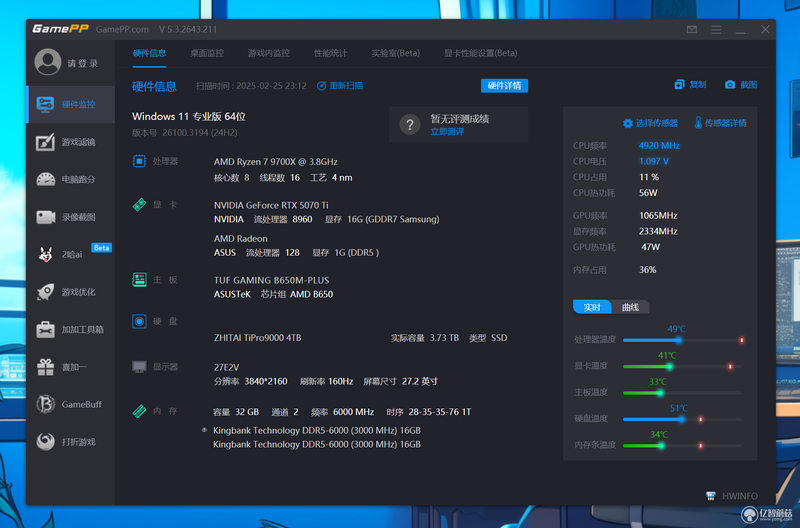Viewport: 800px width, 528px height.
Task: Click the 硬件详情 button
Action: [504, 86]
